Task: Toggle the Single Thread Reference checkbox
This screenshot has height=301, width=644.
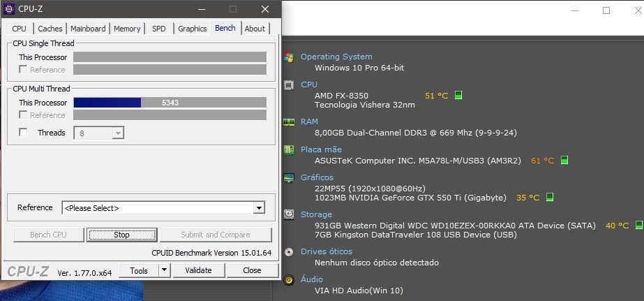Action: coord(23,70)
